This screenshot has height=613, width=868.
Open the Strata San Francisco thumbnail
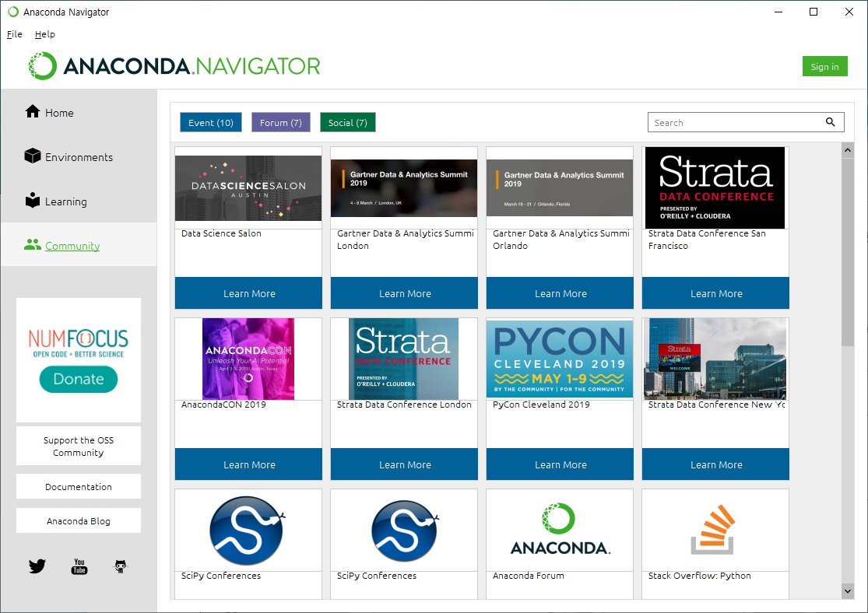pos(715,188)
